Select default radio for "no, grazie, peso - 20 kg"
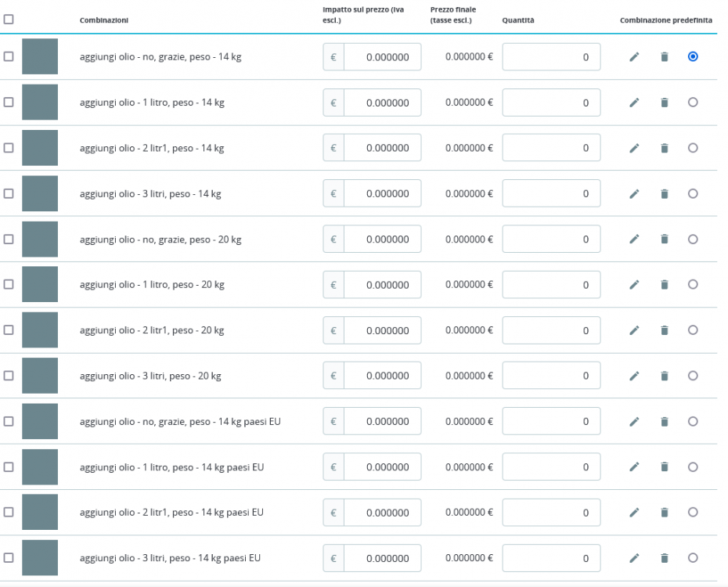This screenshot has height=587, width=728. [693, 239]
